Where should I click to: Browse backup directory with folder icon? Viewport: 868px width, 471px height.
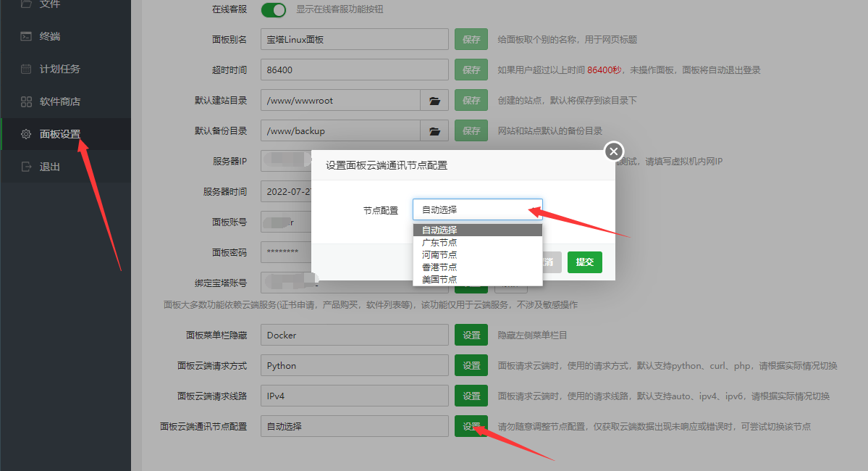(434, 130)
